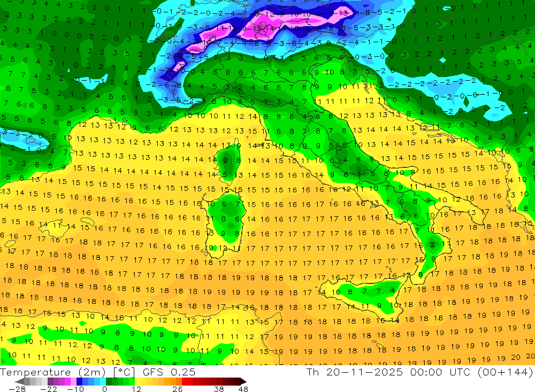Click the gray left arrow end of legend
535x392 pixels.
(x=19, y=381)
